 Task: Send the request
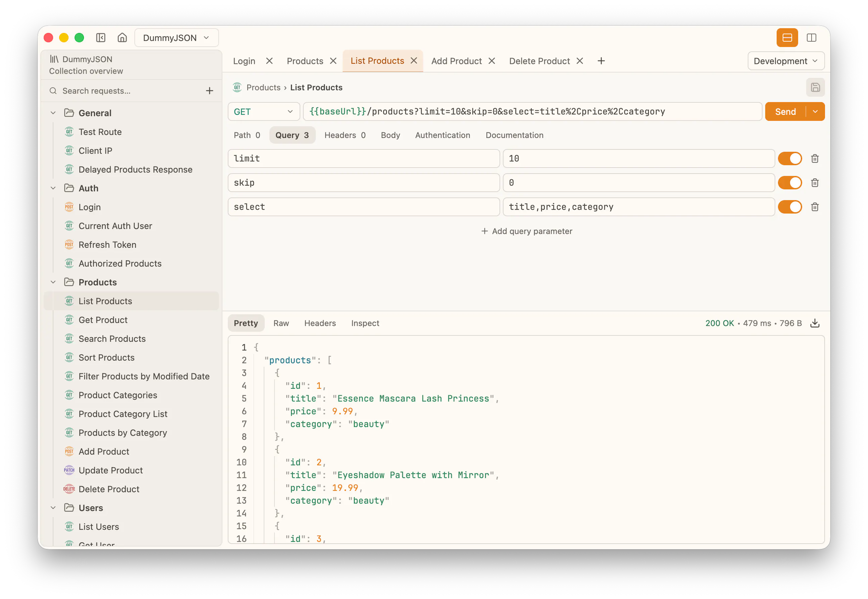pos(785,111)
